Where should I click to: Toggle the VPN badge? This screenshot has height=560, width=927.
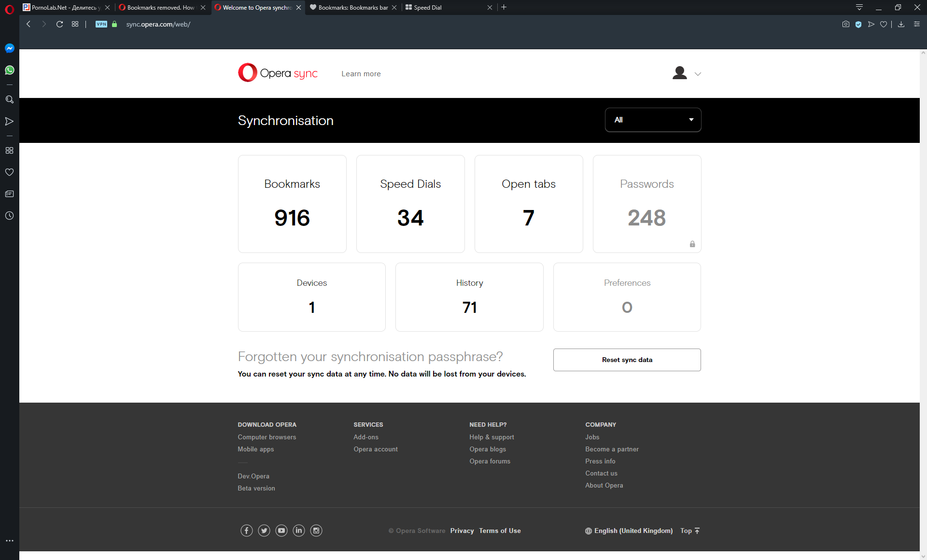click(x=101, y=24)
